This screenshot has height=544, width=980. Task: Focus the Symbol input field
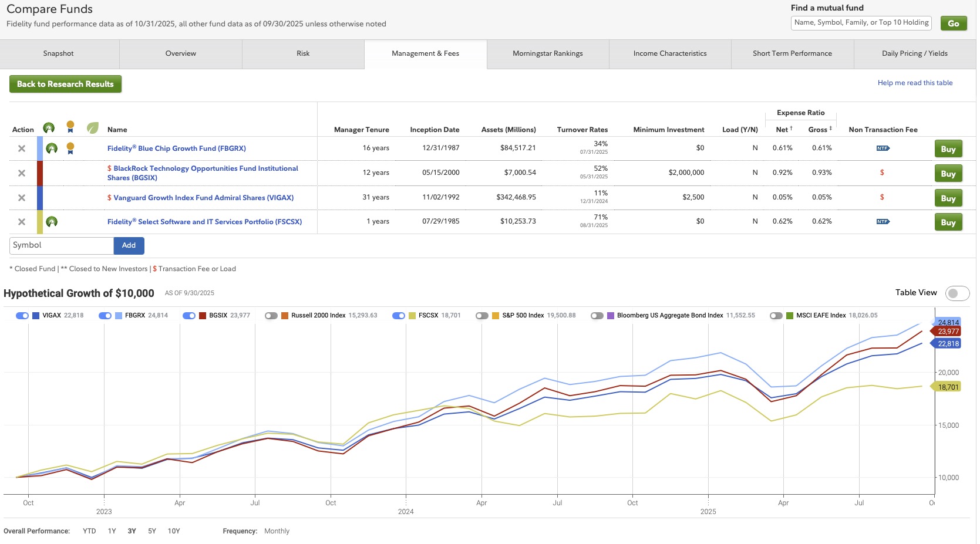coord(61,245)
